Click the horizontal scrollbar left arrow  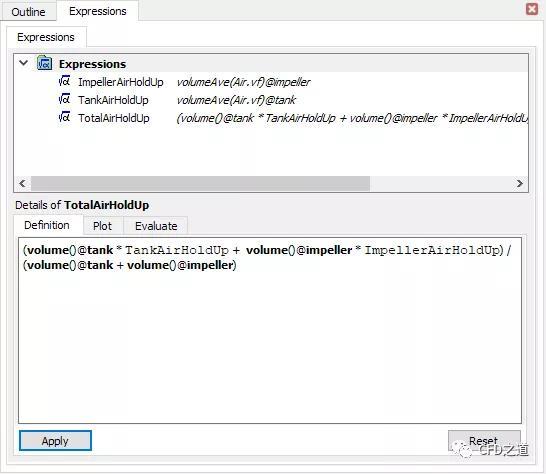coord(23,183)
